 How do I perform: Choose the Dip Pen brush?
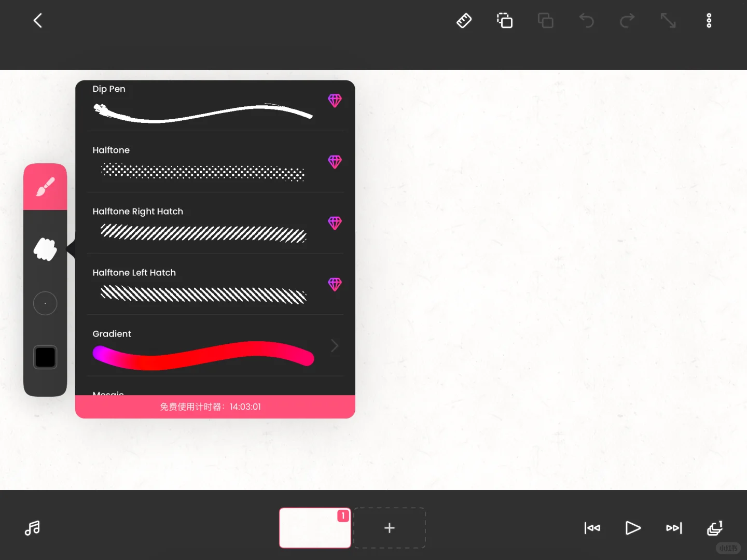point(215,106)
